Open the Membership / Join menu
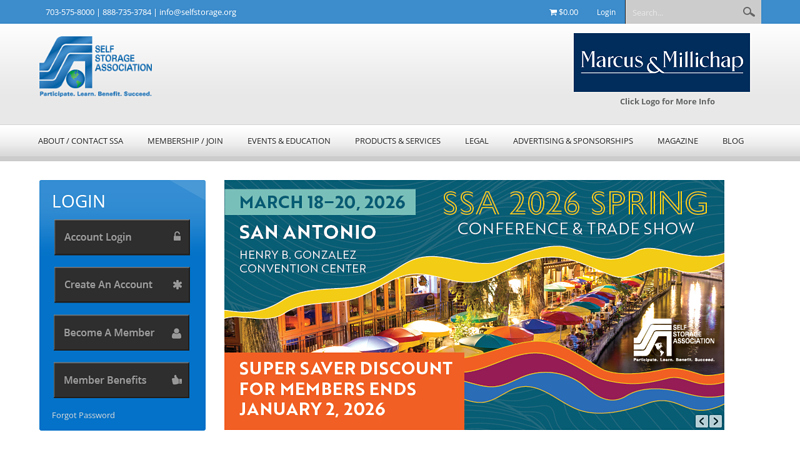Image resolution: width=800 pixels, height=450 pixels. coord(185,141)
